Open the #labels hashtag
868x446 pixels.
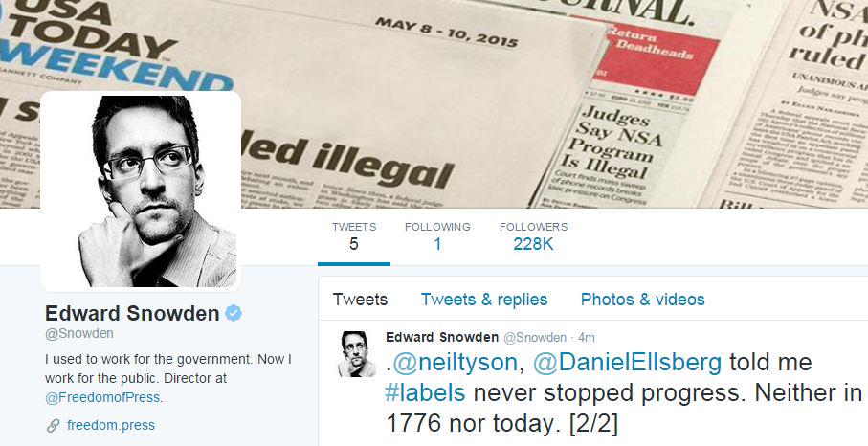(425, 392)
